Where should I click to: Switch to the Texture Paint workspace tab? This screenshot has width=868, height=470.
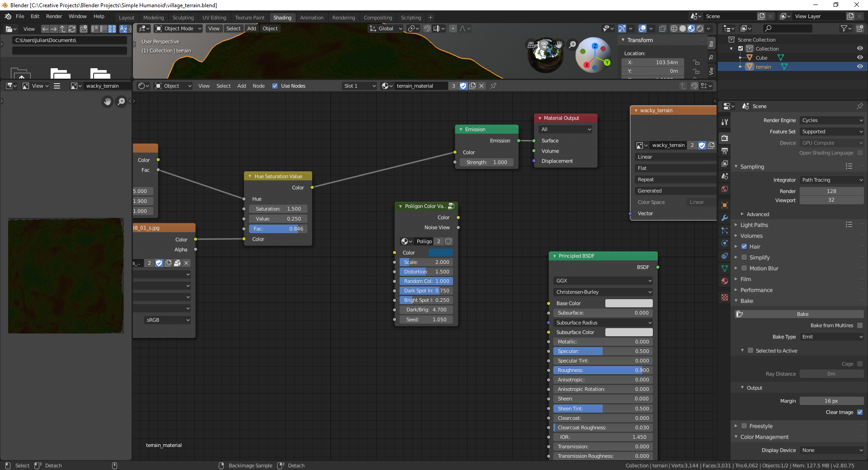[x=250, y=18]
